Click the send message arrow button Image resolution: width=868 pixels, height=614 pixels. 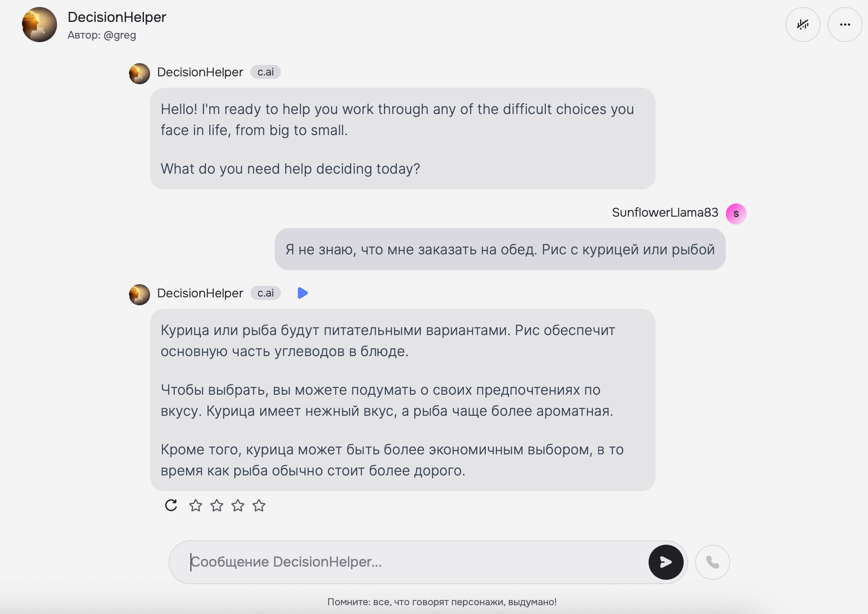[x=666, y=562]
